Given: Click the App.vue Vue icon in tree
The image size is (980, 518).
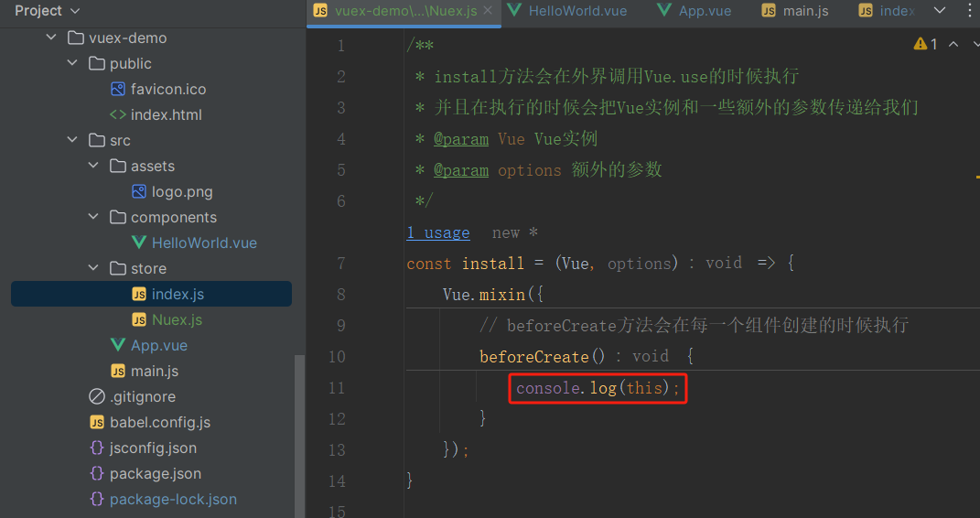Looking at the screenshot, I should pos(117,346).
